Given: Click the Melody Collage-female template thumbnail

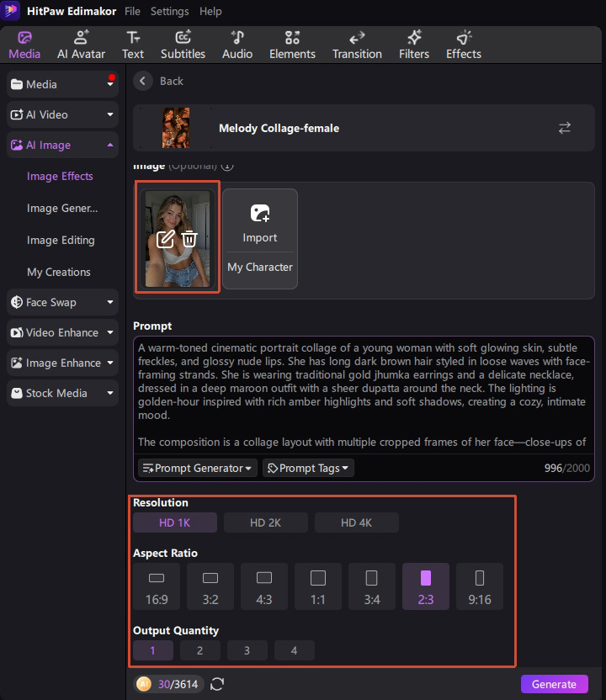Looking at the screenshot, I should (176, 128).
